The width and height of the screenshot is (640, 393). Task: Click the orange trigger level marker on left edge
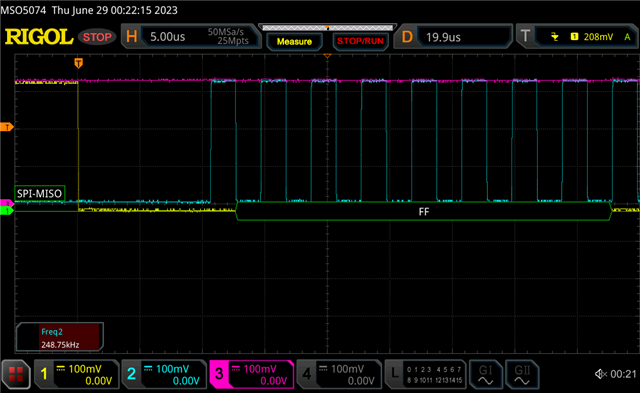[7, 127]
